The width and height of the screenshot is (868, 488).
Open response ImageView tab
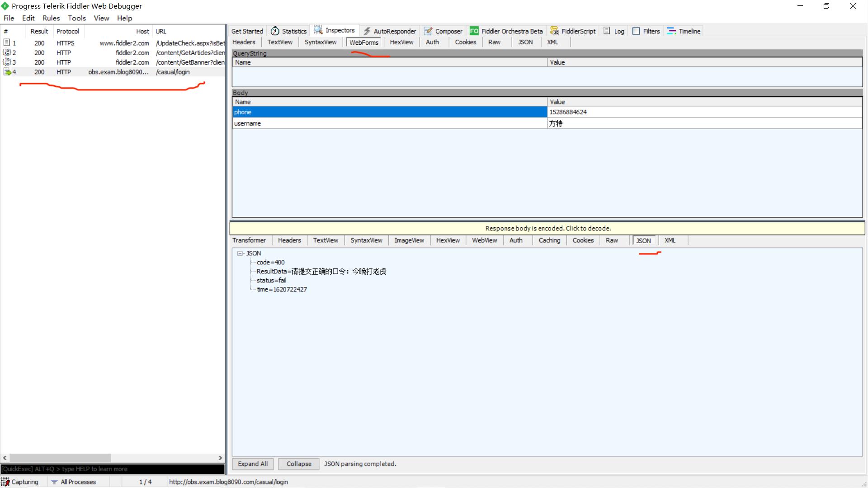[x=409, y=240]
